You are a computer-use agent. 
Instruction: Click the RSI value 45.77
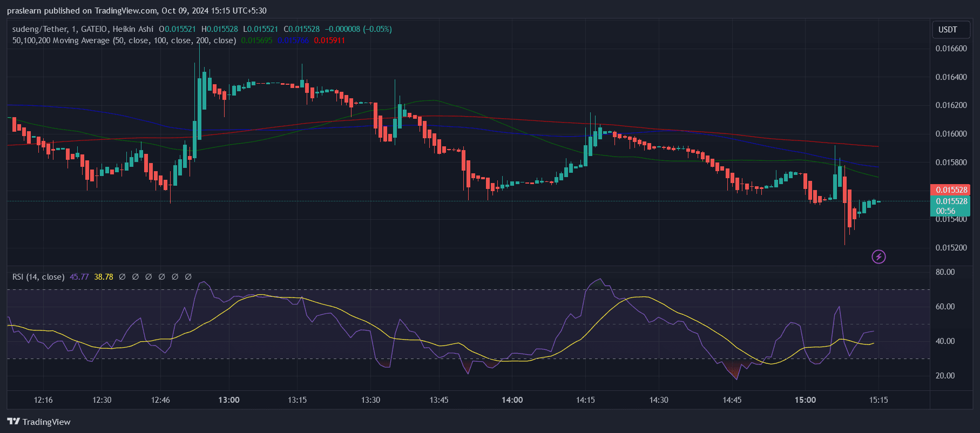coord(79,277)
